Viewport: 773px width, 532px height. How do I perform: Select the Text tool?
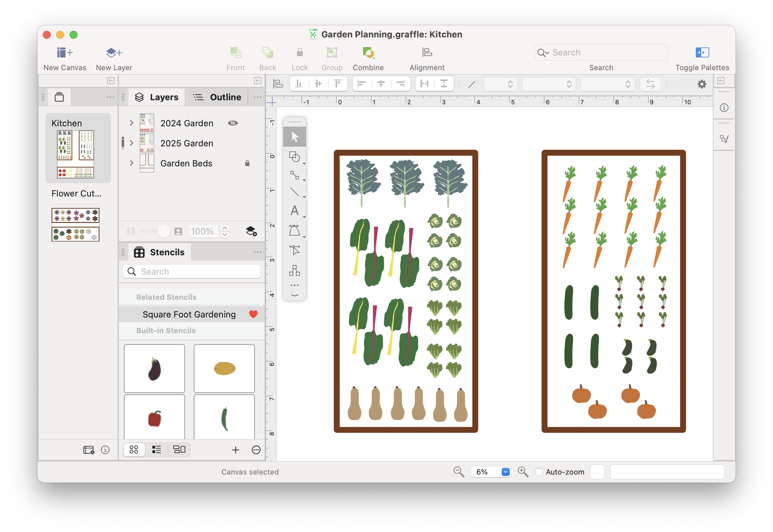coord(295,211)
